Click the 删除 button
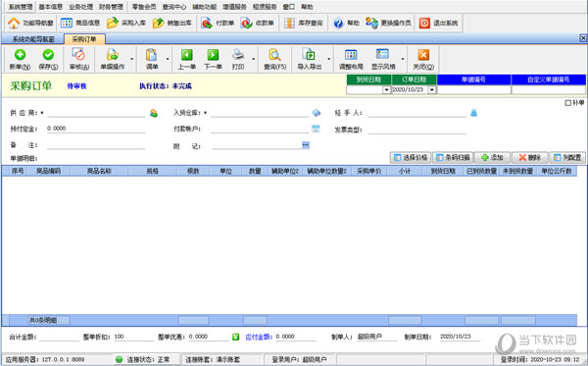This screenshot has width=588, height=366. [529, 158]
